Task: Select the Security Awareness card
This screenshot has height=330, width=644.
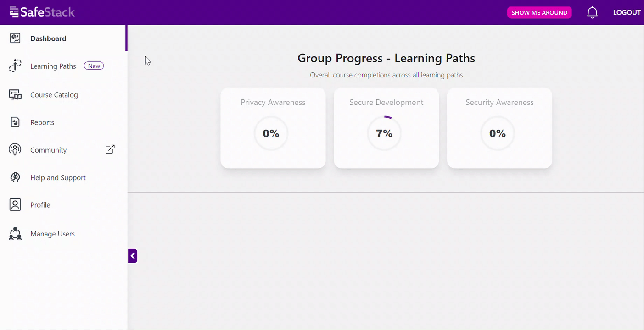Action: 499,128
